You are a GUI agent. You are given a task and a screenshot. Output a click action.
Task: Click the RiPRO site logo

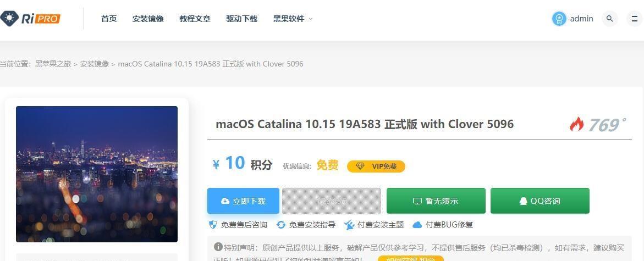click(30, 19)
